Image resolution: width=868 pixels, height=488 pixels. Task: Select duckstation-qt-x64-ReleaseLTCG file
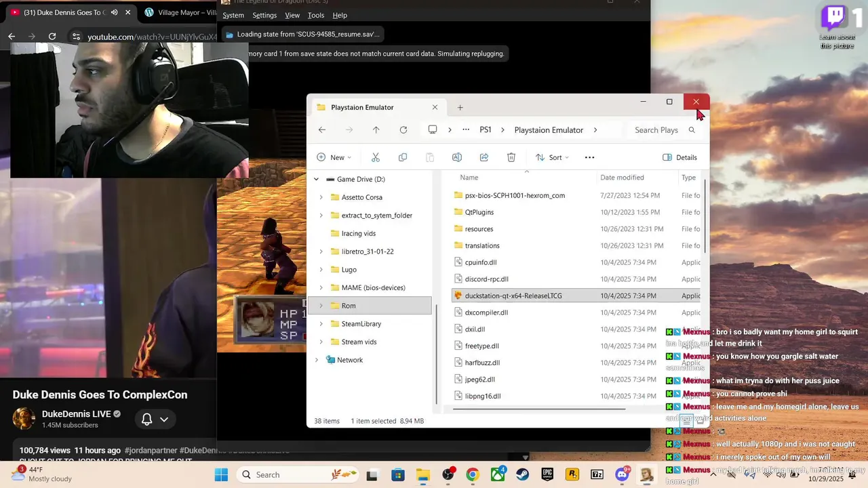tap(513, 296)
